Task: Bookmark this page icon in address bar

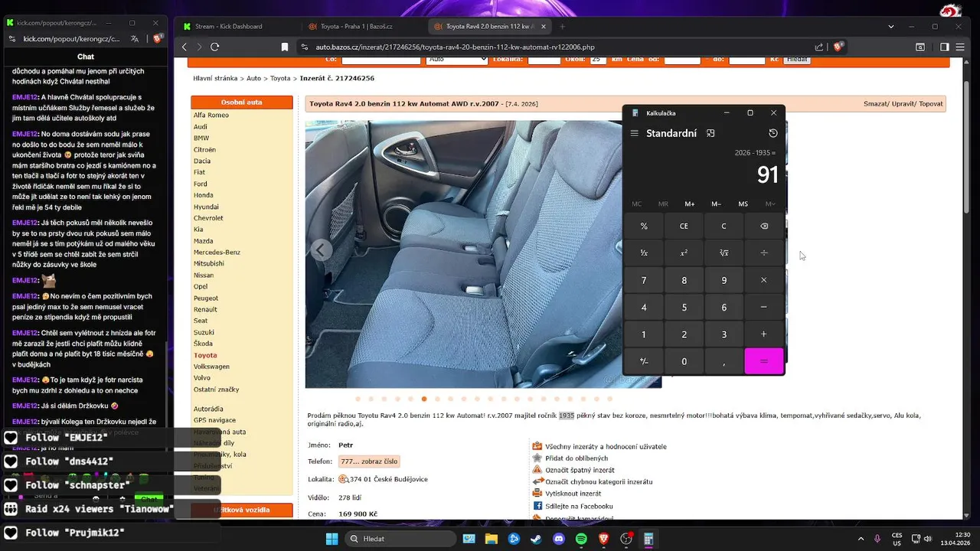Action: pos(285,47)
